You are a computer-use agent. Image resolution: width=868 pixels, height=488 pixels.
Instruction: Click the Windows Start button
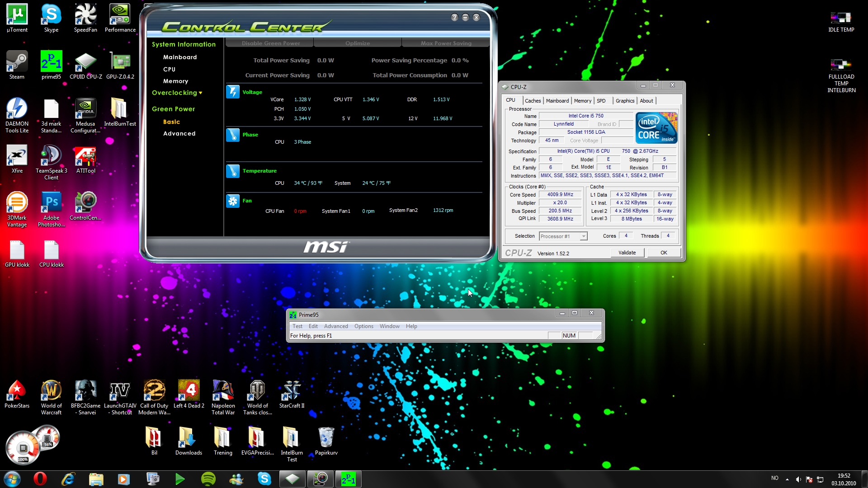tap(12, 479)
